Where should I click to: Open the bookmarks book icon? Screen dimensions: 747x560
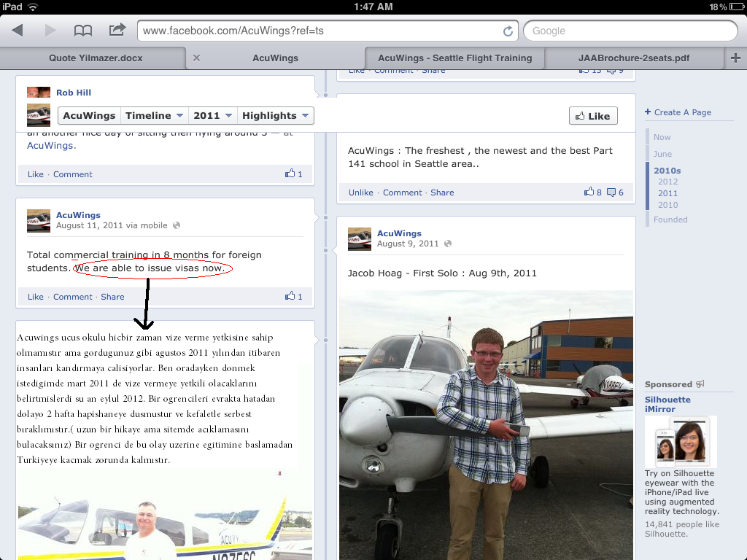pyautogui.click(x=83, y=31)
